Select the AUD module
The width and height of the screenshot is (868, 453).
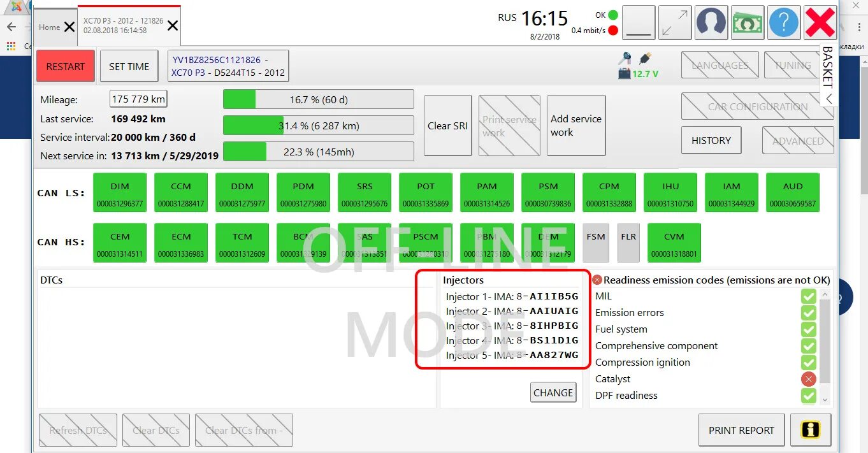pyautogui.click(x=793, y=192)
